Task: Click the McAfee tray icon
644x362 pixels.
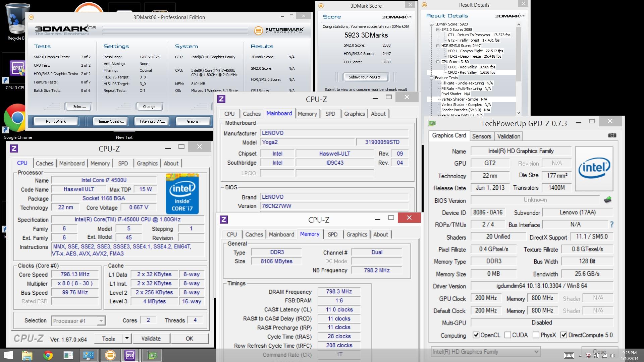Action: tap(588, 355)
